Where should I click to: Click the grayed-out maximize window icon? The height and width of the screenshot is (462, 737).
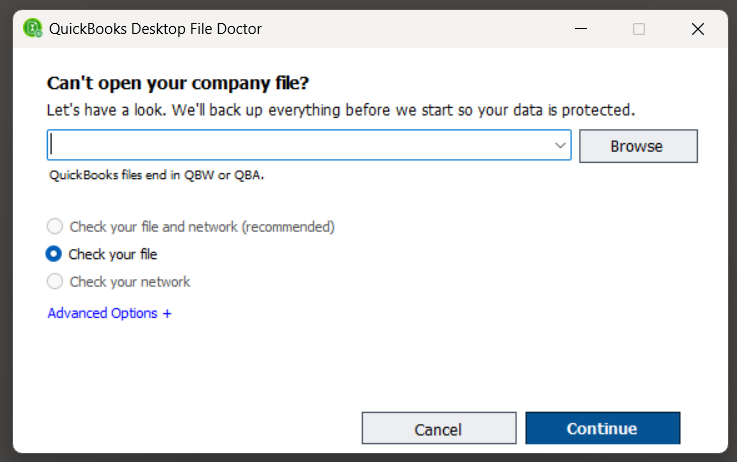coord(639,29)
